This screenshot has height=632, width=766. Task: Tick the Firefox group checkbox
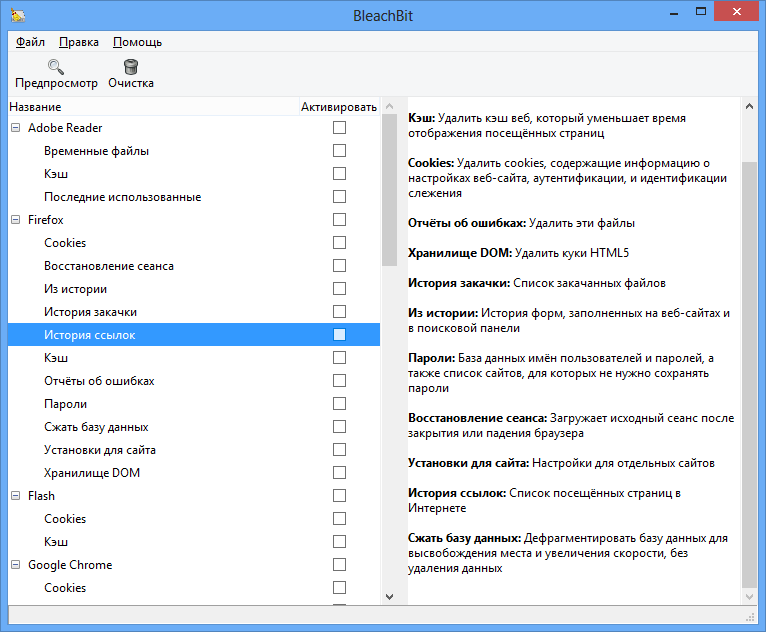(340, 220)
